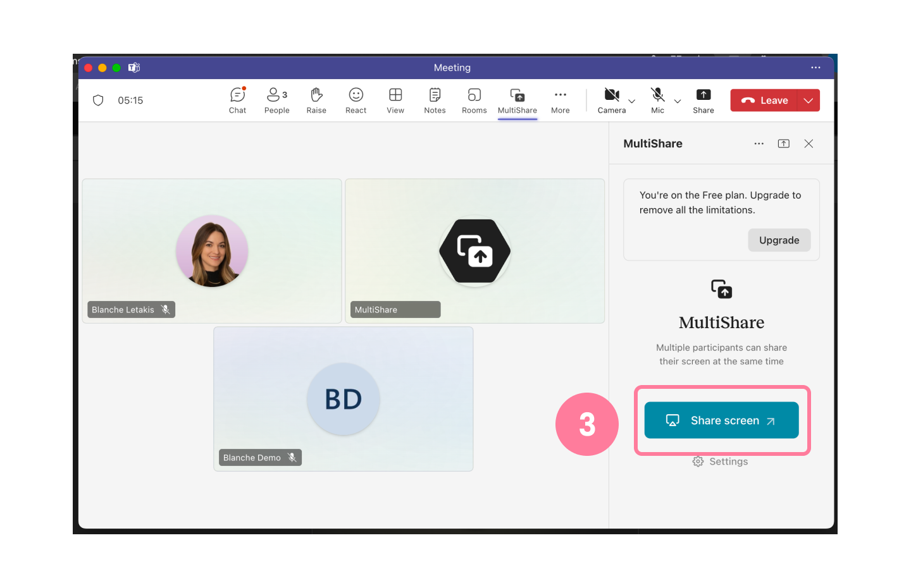Click the Raise hand icon
Viewport: 911px width, 588px height.
[x=316, y=100]
